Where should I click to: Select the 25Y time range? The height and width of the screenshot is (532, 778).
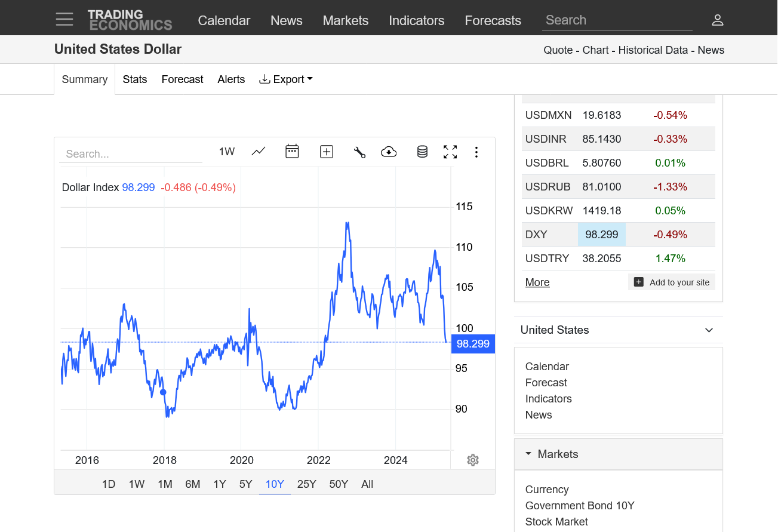click(x=306, y=484)
